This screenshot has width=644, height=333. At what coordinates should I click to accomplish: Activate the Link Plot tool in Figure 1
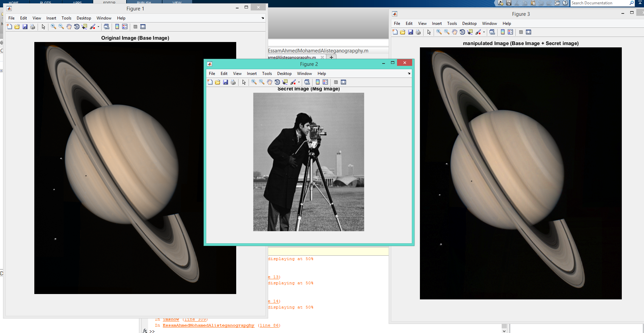click(107, 27)
